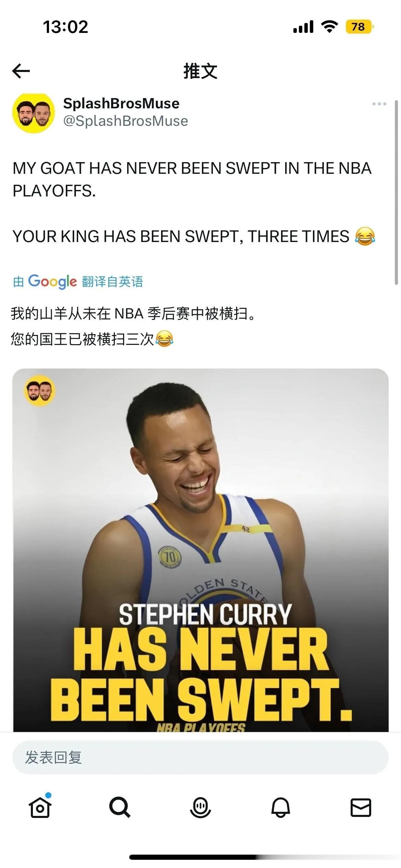Tap the English tweet text
Viewport: 401px width, 868px height.
194,202
